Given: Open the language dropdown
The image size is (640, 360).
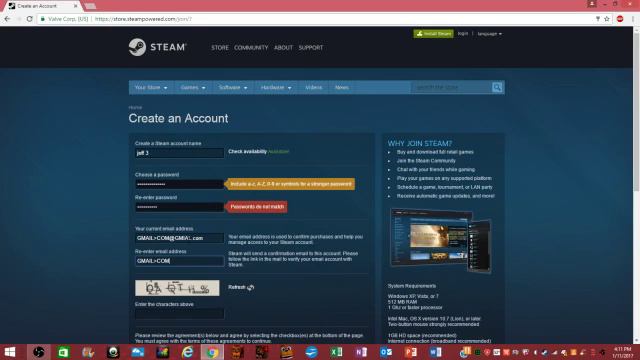Looking at the screenshot, I should 489,34.
